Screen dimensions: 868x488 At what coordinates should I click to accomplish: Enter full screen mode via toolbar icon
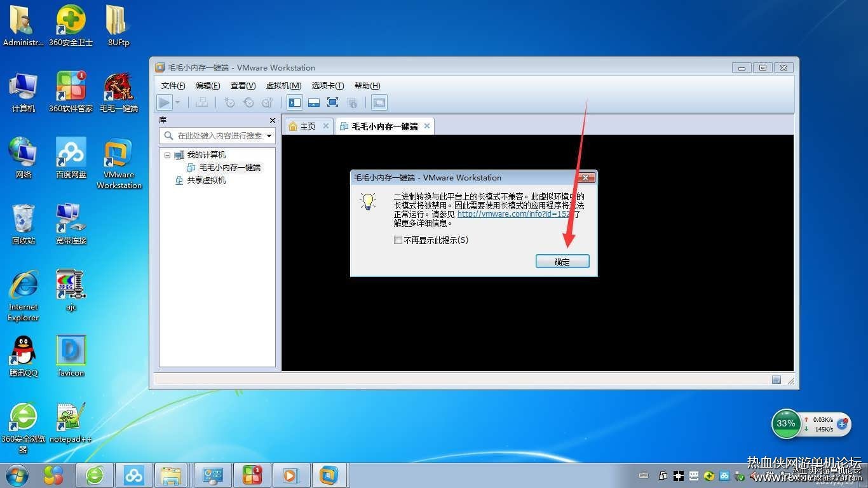click(332, 102)
